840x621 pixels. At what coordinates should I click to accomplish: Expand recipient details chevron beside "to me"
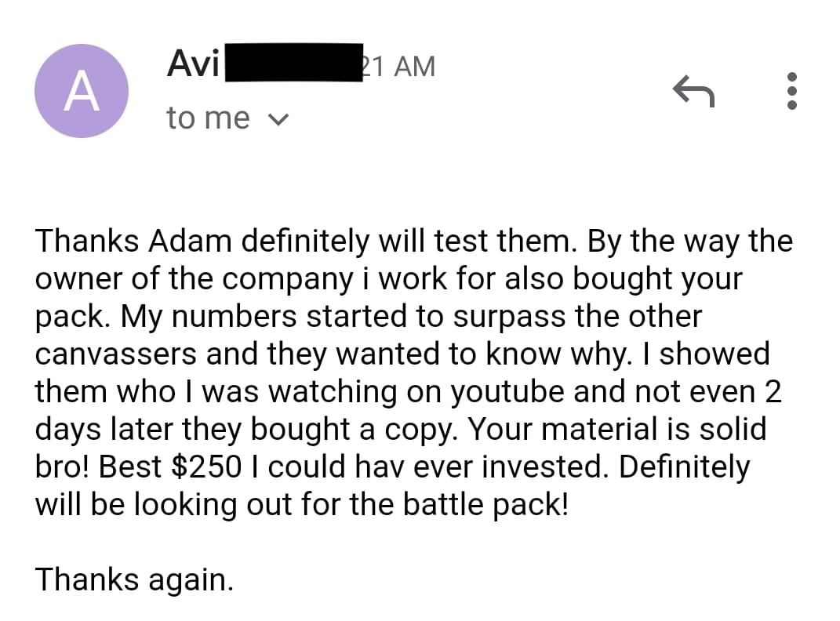(278, 119)
